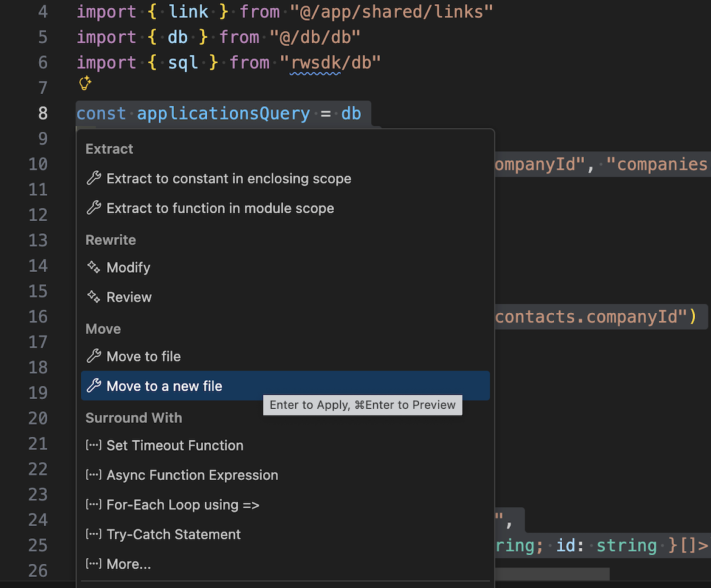This screenshot has width=711, height=588.
Task: Apply the highlighted "Move to a new file" action
Action: (163, 385)
